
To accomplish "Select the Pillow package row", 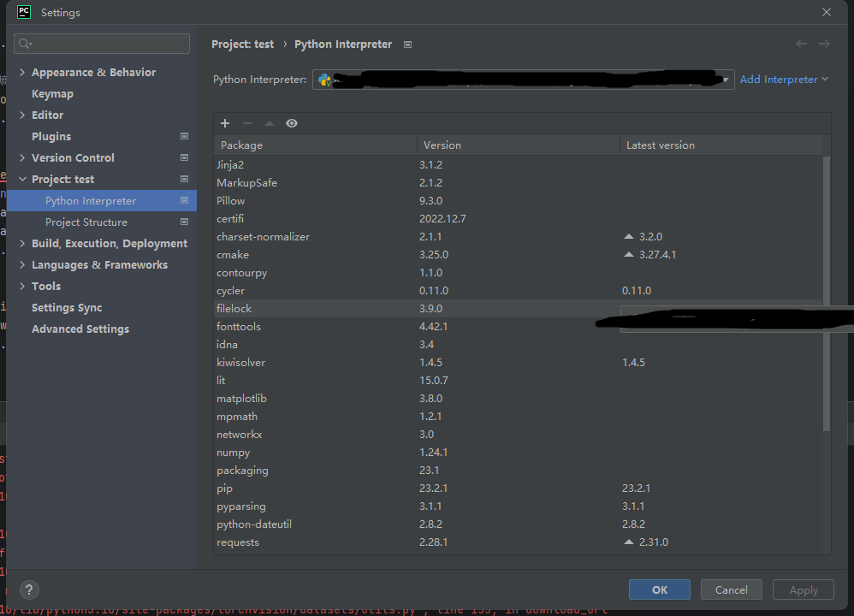I will (x=518, y=200).
